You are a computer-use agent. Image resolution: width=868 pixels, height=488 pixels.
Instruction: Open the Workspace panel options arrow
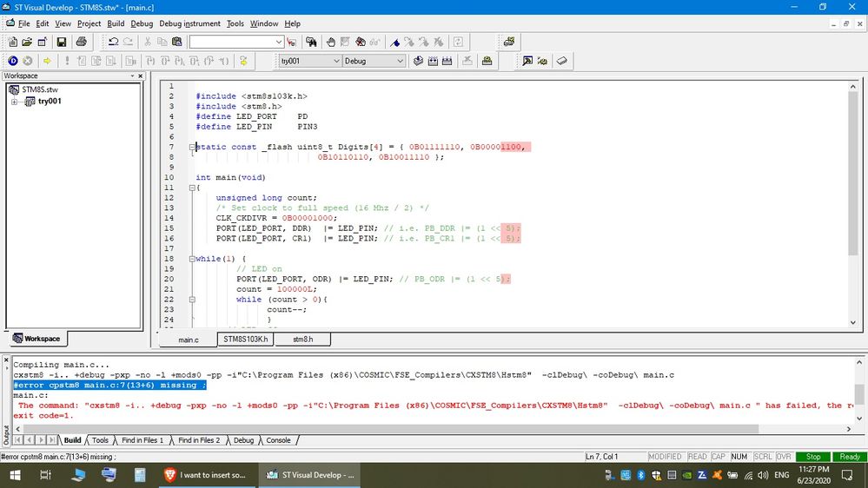pyautogui.click(x=132, y=76)
